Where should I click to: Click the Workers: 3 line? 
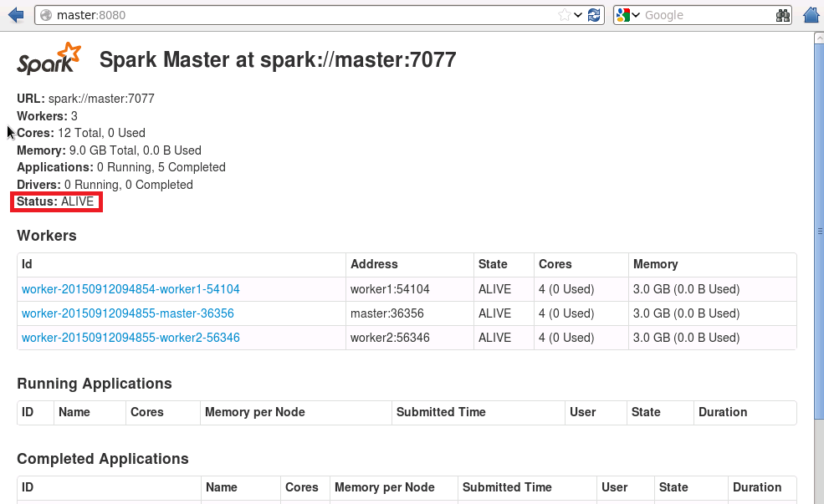click(x=48, y=116)
